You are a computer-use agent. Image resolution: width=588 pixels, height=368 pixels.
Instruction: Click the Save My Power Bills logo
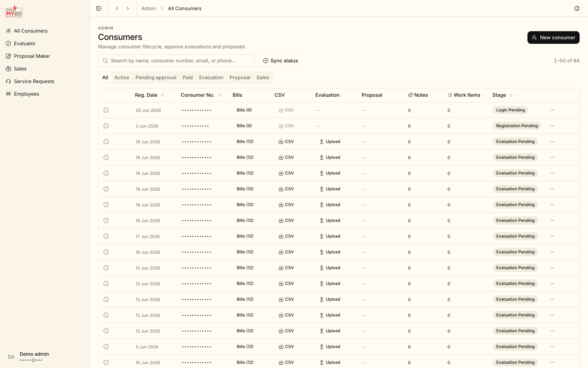tap(14, 11)
